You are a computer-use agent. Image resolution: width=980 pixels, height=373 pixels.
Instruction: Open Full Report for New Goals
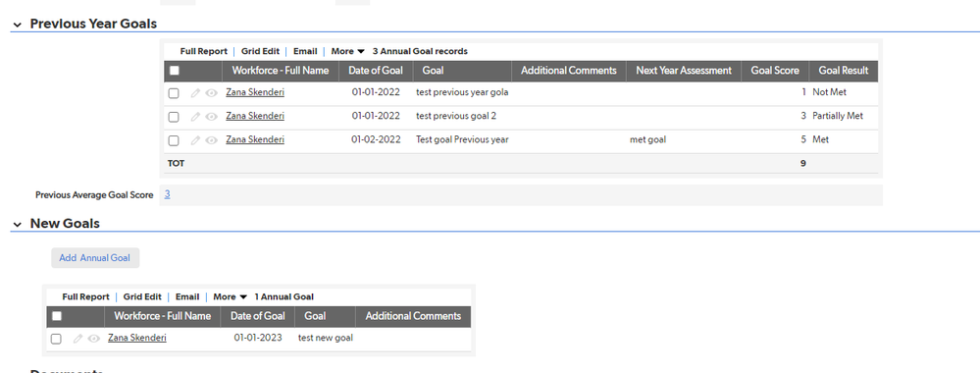(x=85, y=296)
